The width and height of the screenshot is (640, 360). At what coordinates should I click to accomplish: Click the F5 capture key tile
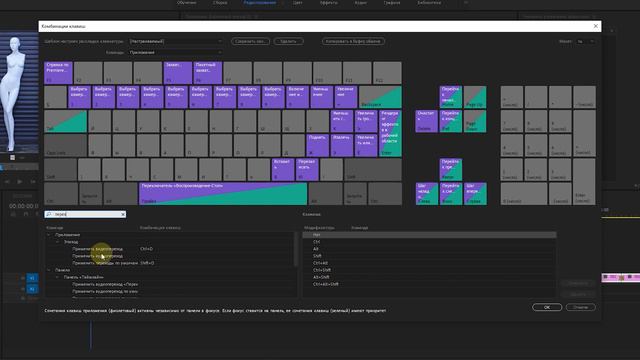(x=178, y=73)
